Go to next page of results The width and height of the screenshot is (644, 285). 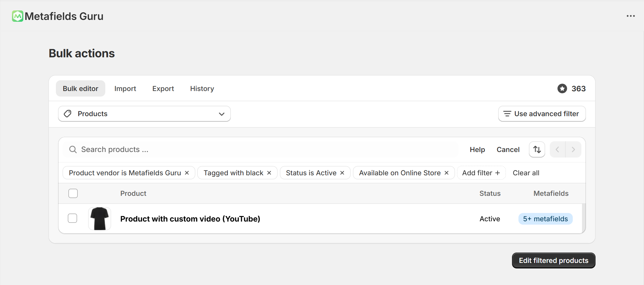[x=573, y=150]
